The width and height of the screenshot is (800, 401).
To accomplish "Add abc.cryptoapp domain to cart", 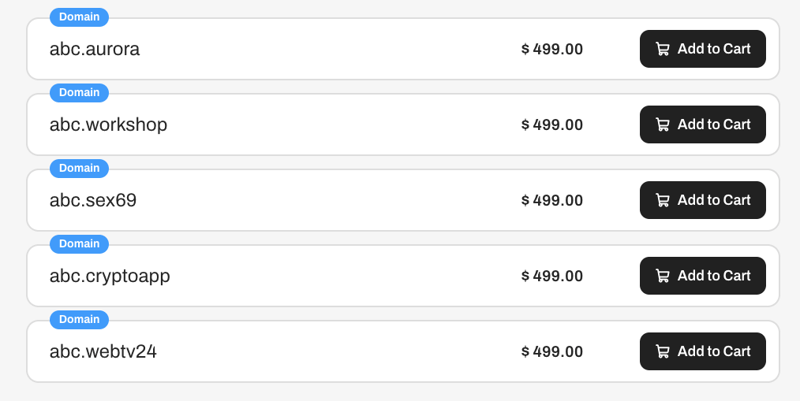I will tap(703, 276).
